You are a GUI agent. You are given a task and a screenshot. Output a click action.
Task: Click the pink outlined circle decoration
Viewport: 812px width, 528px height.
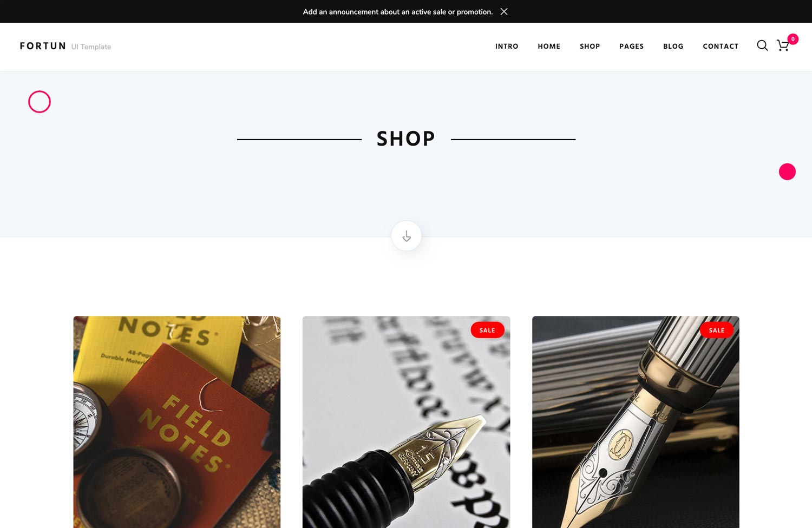40,102
